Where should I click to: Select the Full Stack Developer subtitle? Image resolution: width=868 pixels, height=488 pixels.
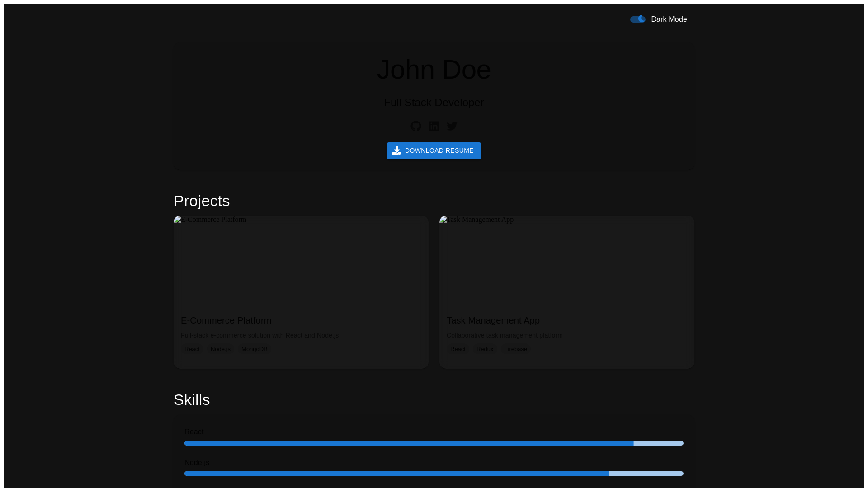coord(434,103)
